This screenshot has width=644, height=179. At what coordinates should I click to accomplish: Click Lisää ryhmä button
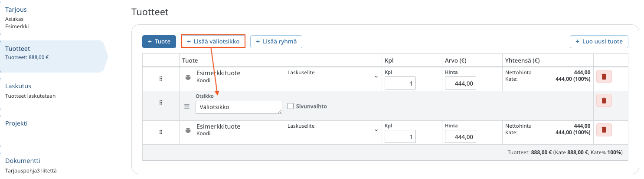point(276,42)
